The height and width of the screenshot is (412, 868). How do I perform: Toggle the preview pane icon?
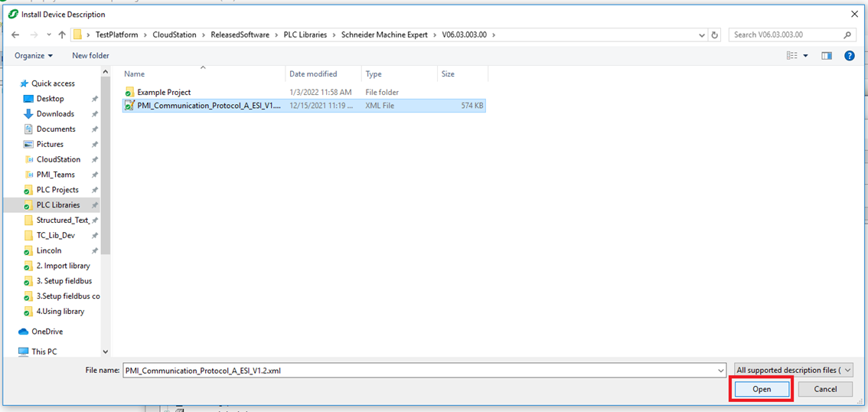(827, 56)
